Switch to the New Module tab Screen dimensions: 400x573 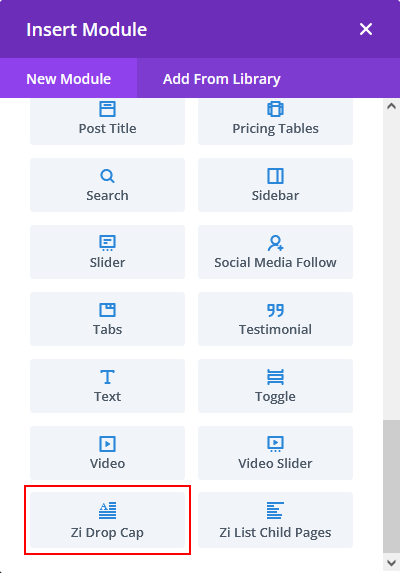pos(69,78)
